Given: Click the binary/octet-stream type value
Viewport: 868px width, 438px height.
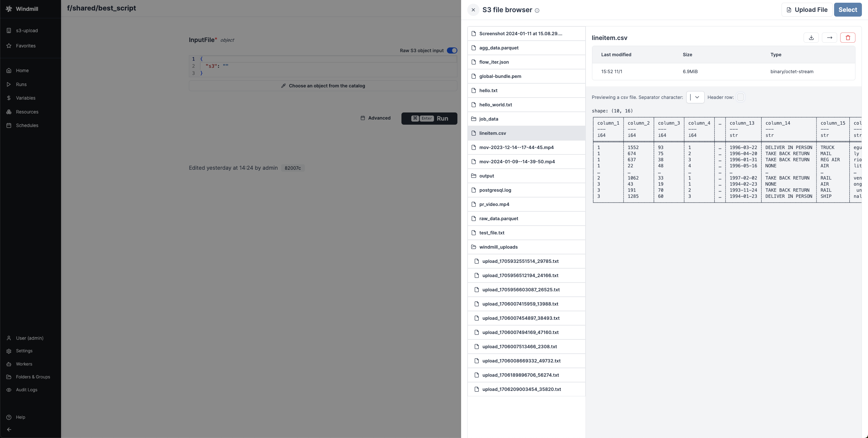Looking at the screenshot, I should click(x=792, y=71).
